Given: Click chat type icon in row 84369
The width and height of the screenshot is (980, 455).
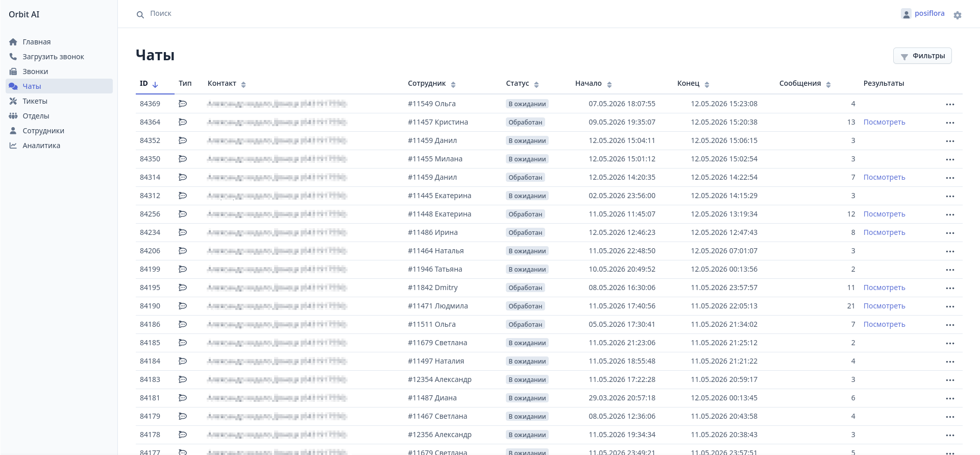Looking at the screenshot, I should click(183, 104).
